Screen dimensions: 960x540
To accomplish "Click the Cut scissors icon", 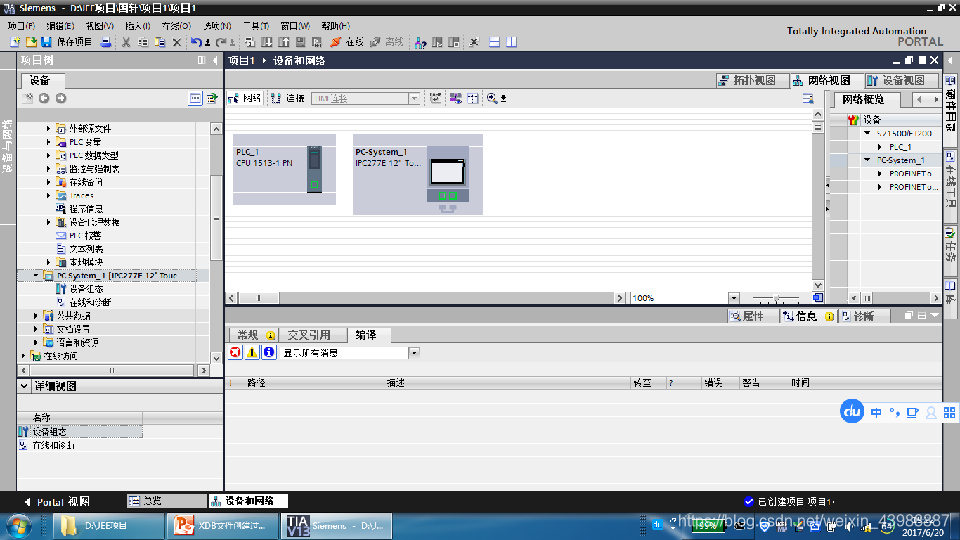I will click(126, 42).
